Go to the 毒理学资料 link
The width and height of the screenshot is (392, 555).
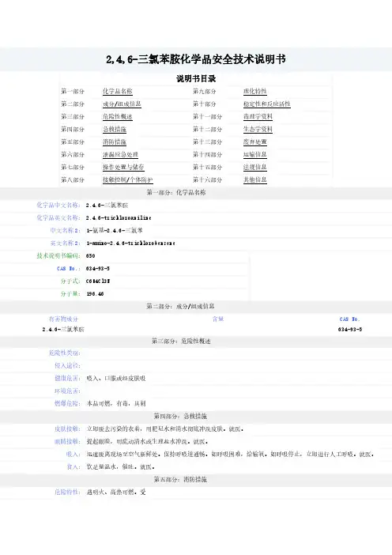tap(258, 117)
